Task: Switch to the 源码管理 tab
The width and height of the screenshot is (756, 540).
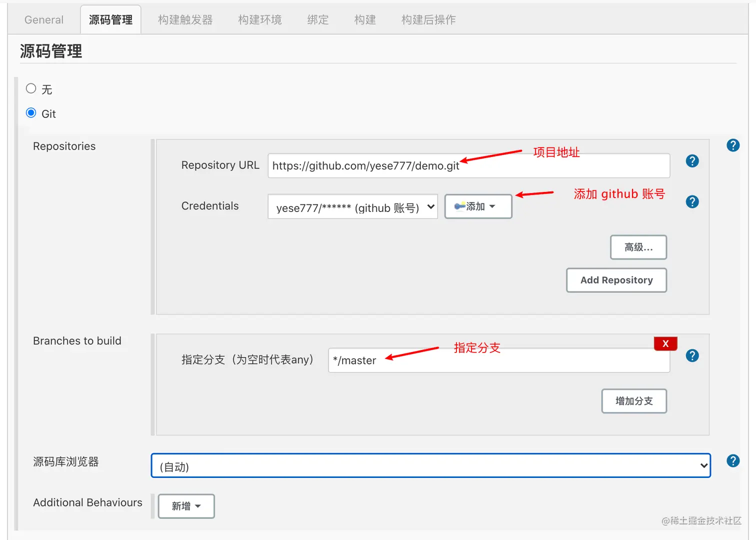Action: coord(110,20)
